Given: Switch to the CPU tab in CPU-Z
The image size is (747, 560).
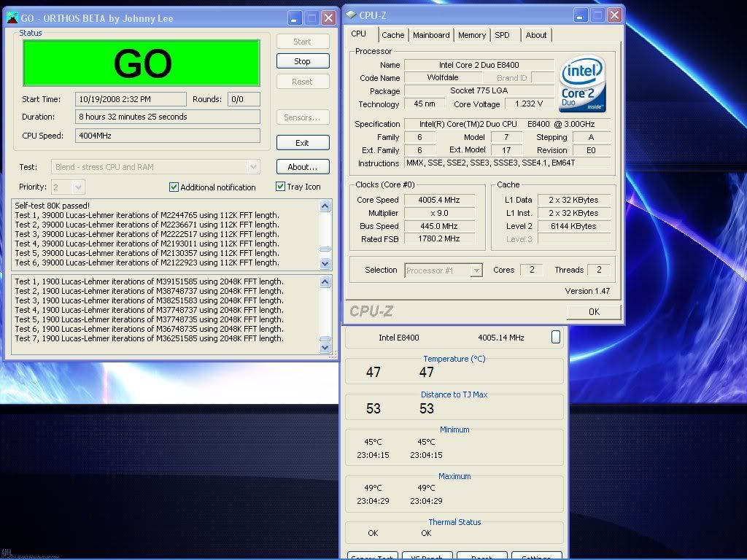Looking at the screenshot, I should (358, 34).
